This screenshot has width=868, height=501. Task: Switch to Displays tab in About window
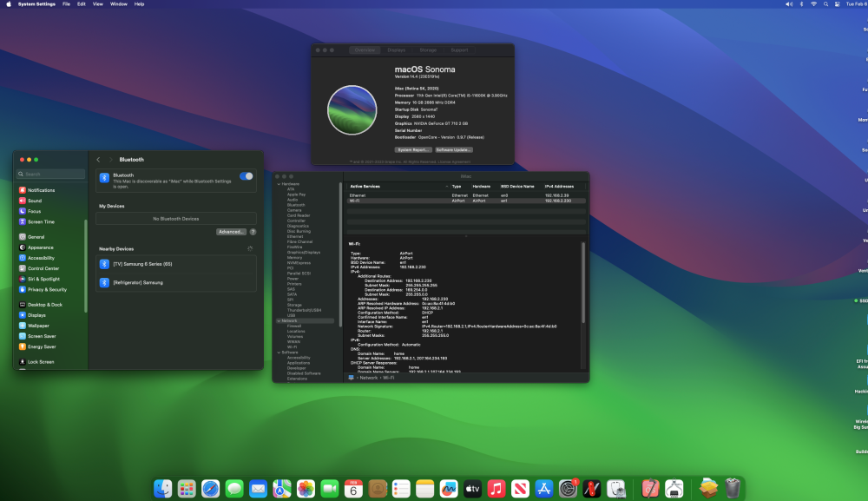[x=397, y=49]
